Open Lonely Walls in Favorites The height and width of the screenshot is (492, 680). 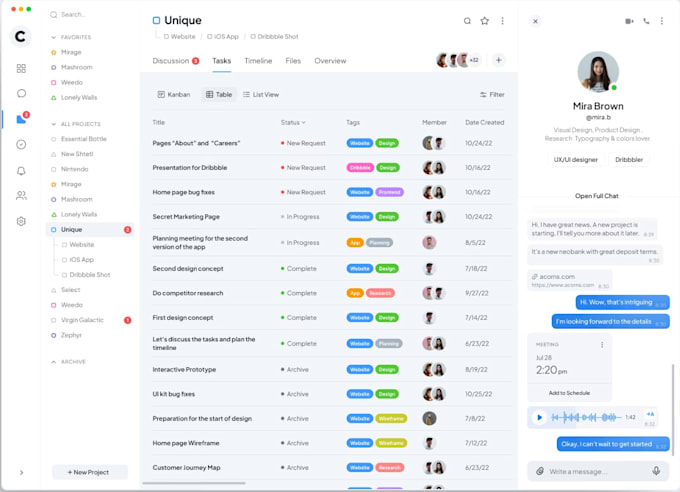79,98
